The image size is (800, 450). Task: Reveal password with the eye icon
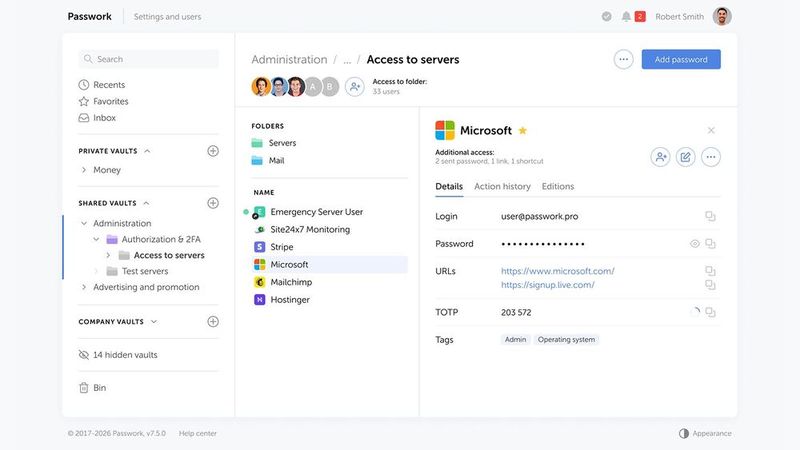pos(694,244)
